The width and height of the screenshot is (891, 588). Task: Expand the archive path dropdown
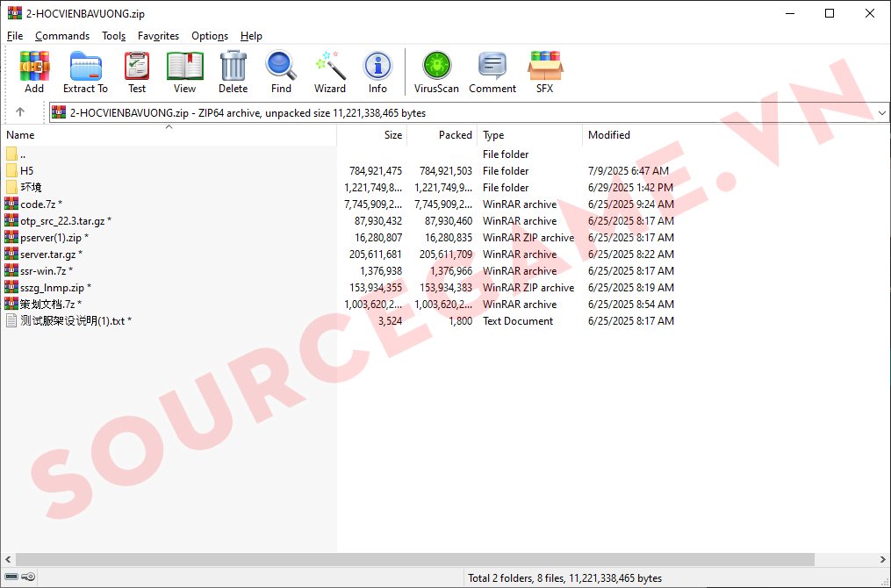click(x=881, y=112)
